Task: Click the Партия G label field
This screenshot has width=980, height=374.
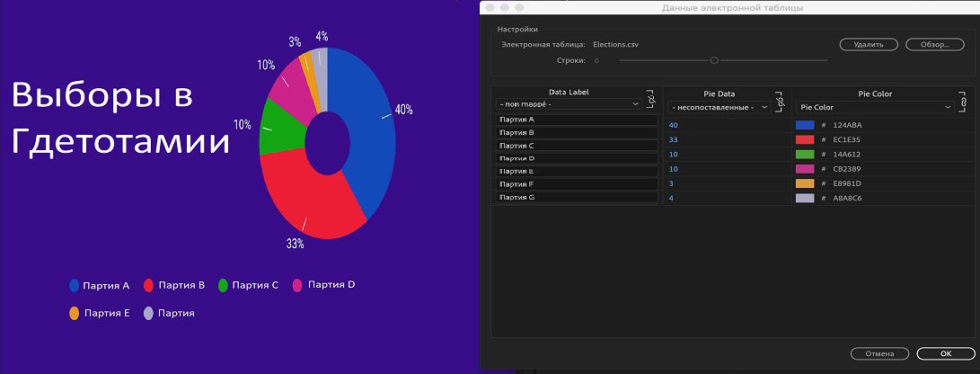Action: pos(577,197)
